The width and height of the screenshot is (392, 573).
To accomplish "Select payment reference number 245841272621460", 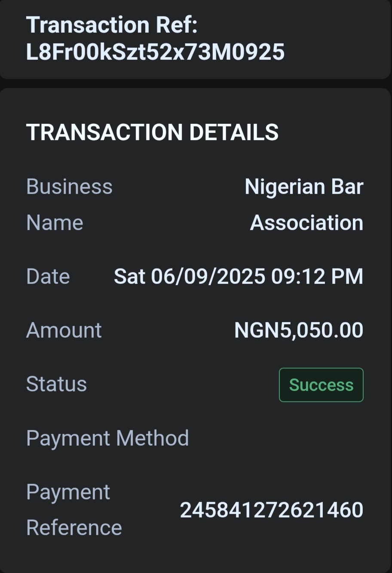I will coord(271,510).
